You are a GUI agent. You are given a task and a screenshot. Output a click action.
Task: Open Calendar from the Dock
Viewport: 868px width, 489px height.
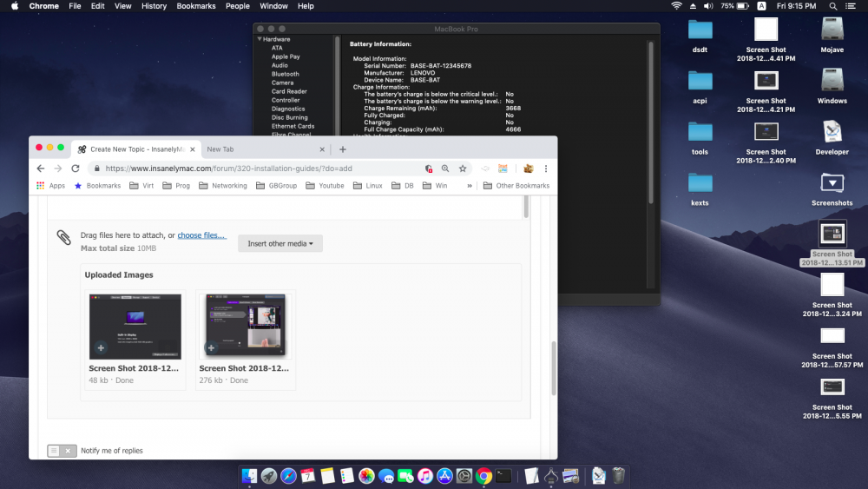[308, 476]
